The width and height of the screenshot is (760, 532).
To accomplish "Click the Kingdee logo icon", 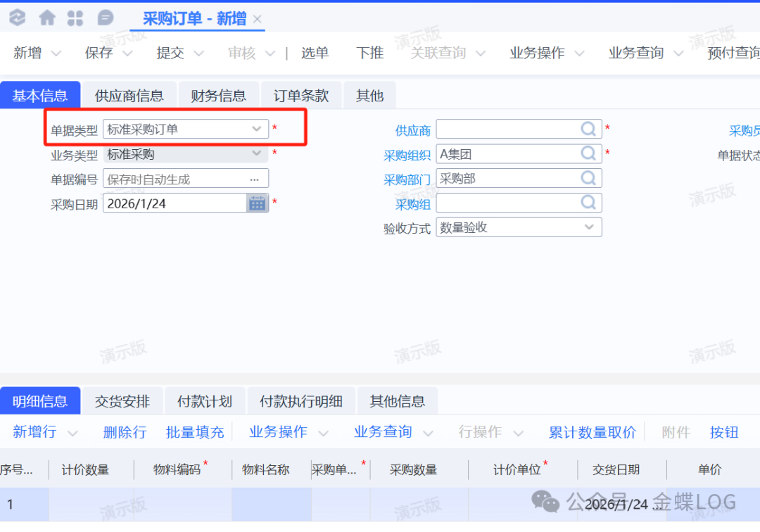I will 17,18.
